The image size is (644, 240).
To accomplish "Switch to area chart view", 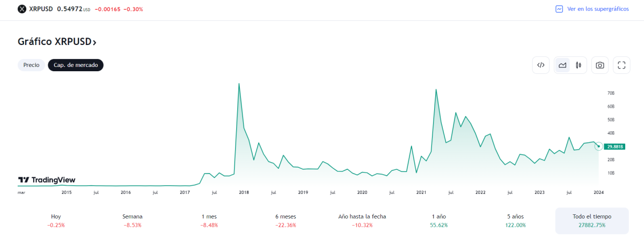I will [562, 65].
